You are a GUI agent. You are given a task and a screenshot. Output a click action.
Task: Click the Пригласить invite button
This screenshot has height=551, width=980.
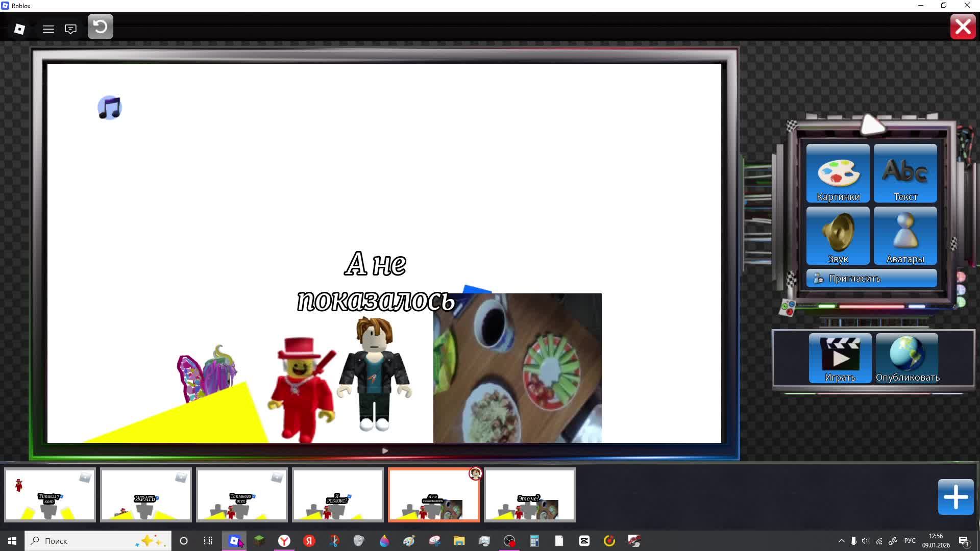871,279
